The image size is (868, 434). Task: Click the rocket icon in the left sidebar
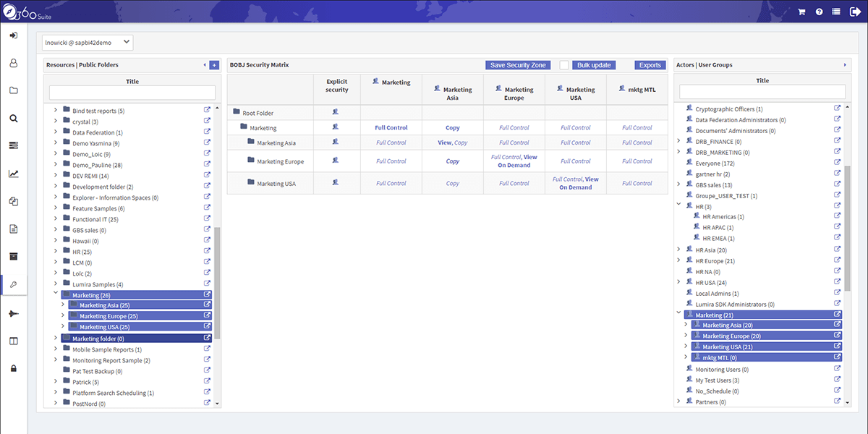[13, 312]
